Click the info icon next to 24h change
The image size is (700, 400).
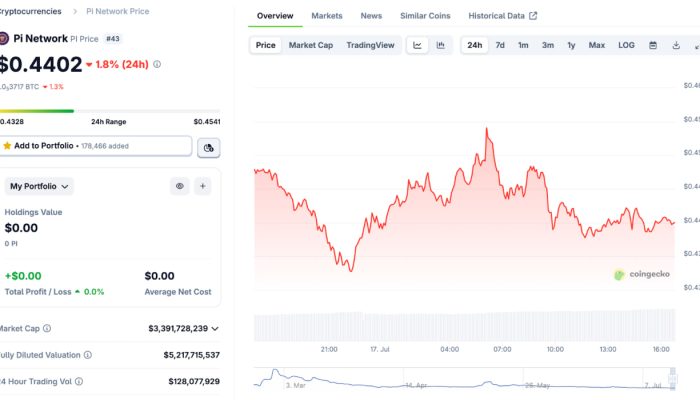click(x=157, y=64)
